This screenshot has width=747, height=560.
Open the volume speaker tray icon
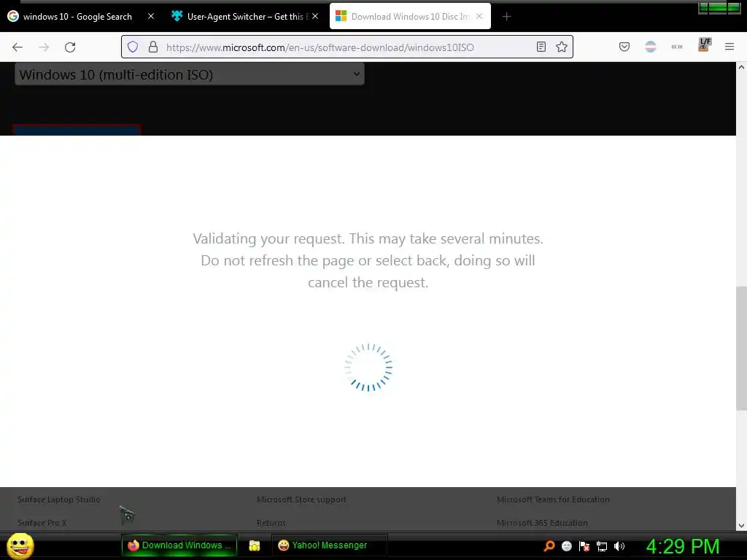click(x=619, y=546)
